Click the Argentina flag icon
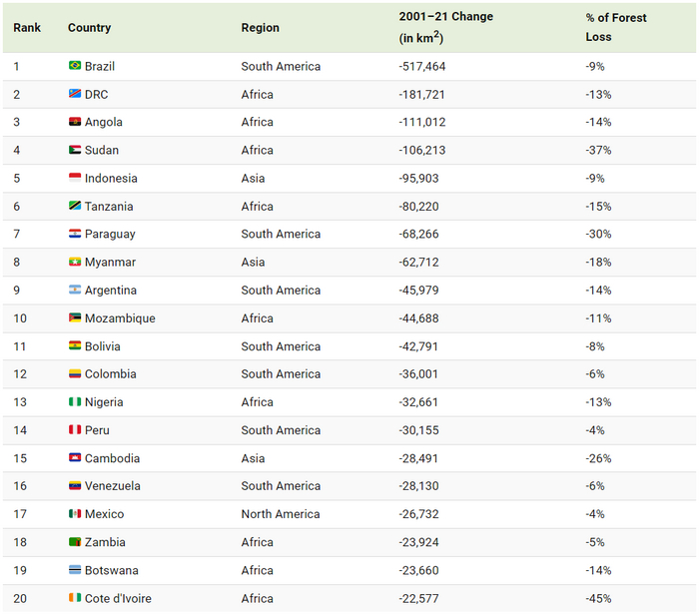This screenshot has width=699, height=616. pos(75,290)
